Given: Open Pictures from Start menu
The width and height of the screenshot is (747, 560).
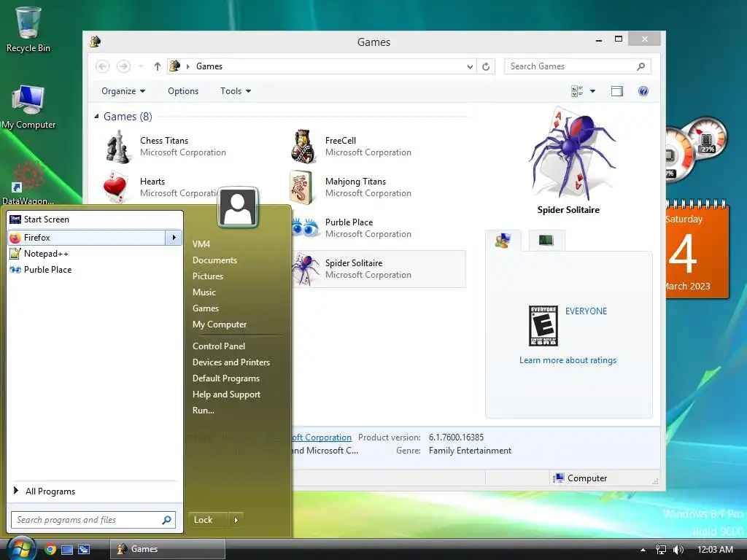Looking at the screenshot, I should tap(208, 276).
